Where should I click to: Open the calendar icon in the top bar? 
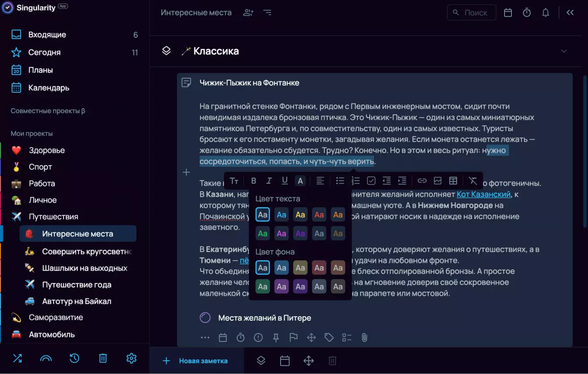pos(508,13)
